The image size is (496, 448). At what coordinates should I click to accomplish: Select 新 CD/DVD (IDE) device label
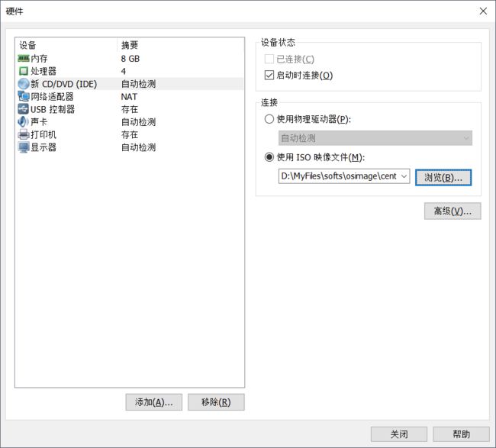tap(63, 84)
